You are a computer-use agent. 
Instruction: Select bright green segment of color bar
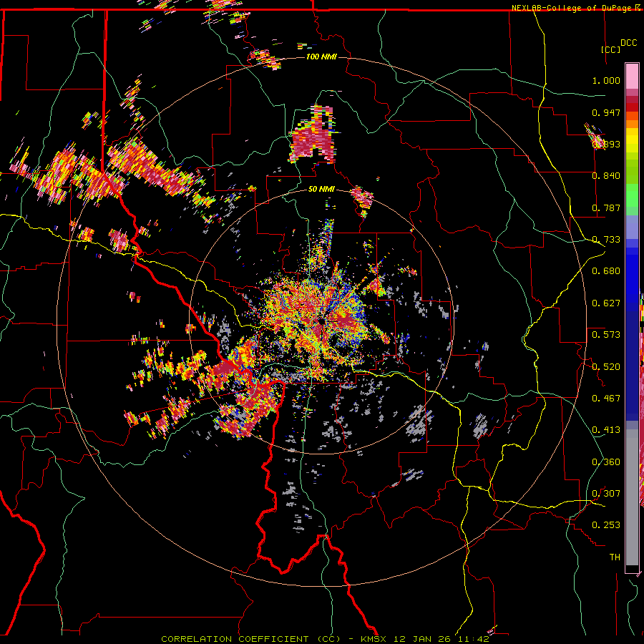click(632, 195)
